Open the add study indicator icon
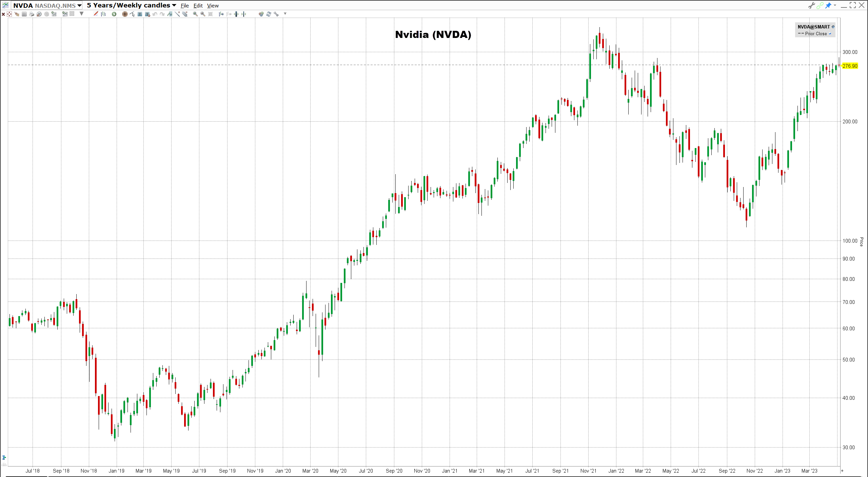868x477 pixels. pos(170,14)
